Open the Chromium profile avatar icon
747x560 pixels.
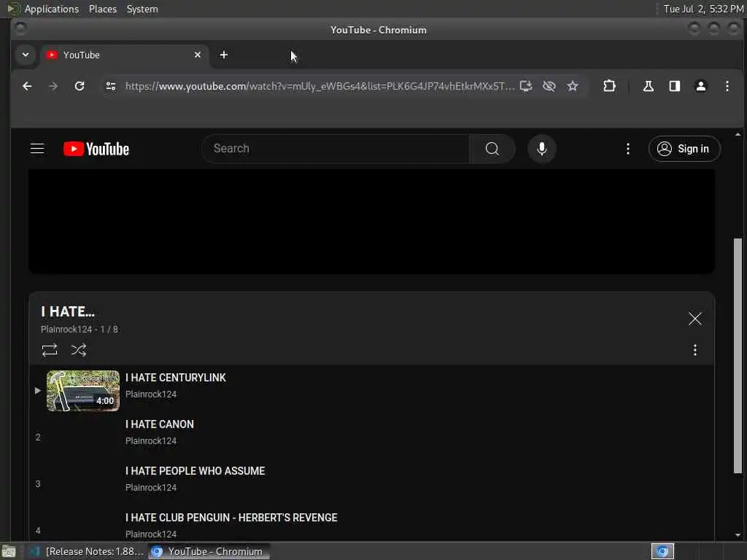(x=700, y=86)
